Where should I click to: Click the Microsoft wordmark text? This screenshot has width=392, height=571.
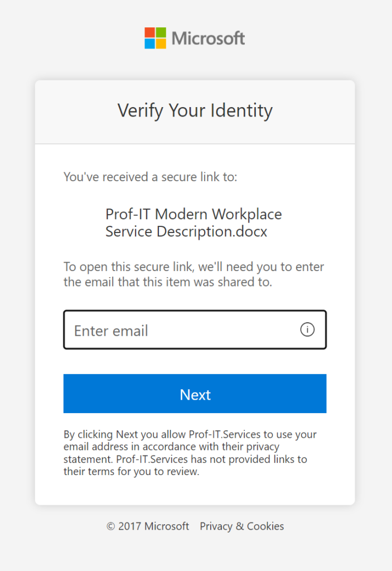coord(208,38)
